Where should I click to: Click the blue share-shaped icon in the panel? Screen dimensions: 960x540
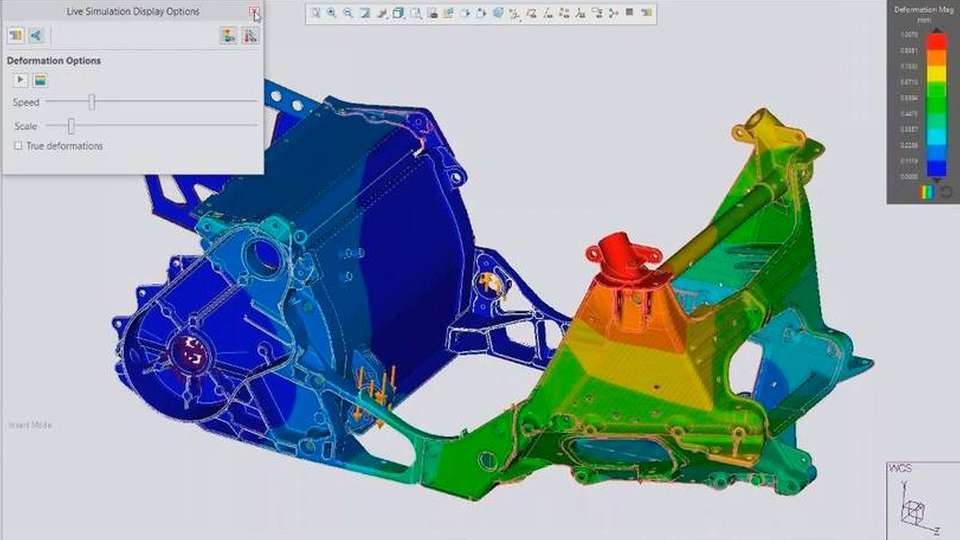point(36,35)
